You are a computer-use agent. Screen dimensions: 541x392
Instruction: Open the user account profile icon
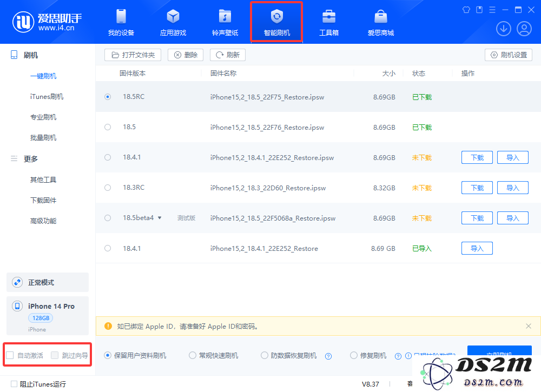(524, 29)
